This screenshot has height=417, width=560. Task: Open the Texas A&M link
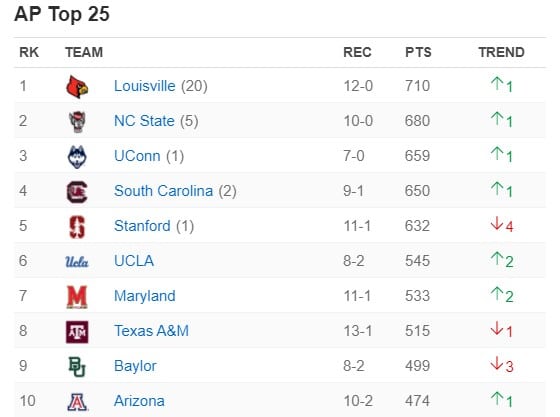(151, 331)
